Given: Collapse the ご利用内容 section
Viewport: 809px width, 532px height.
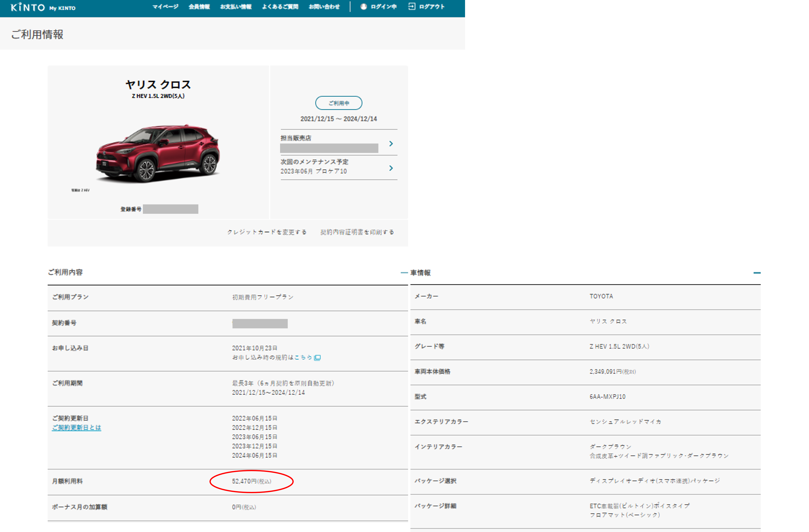Looking at the screenshot, I should click(x=404, y=272).
